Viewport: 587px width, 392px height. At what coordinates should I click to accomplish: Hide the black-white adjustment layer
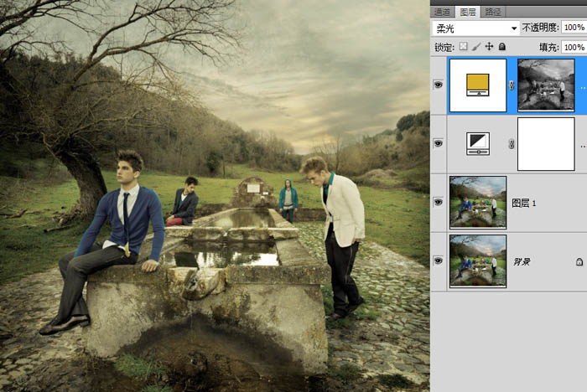coord(439,143)
